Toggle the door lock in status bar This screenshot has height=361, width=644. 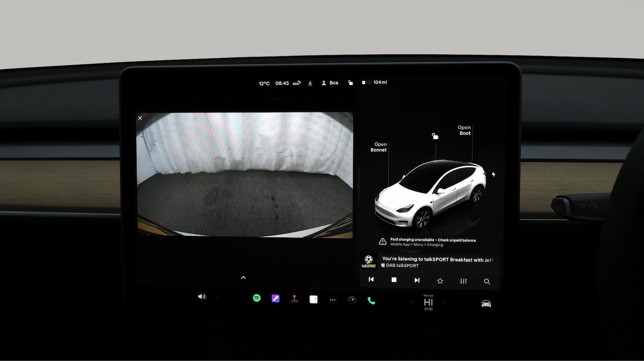pyautogui.click(x=350, y=83)
